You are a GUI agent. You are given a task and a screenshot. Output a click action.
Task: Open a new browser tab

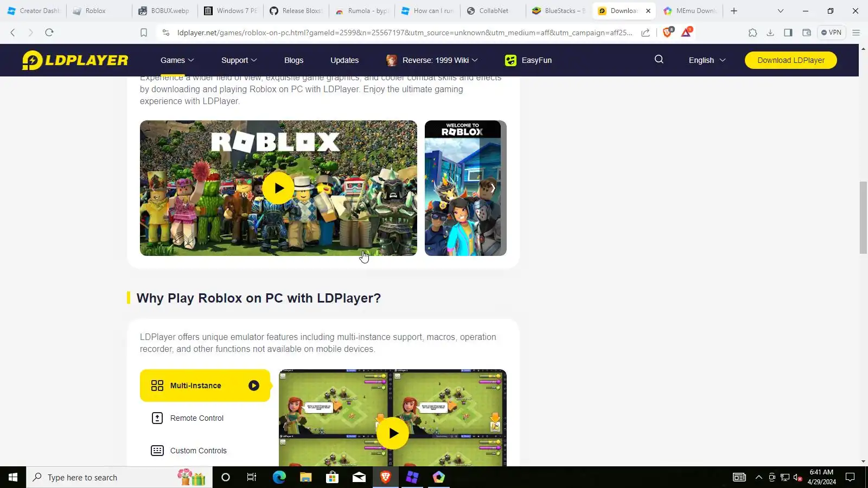[734, 11]
